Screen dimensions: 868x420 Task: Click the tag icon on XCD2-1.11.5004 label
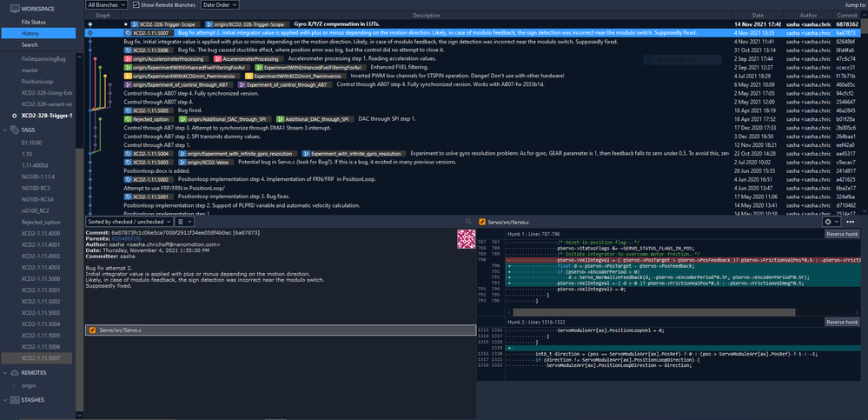point(129,154)
